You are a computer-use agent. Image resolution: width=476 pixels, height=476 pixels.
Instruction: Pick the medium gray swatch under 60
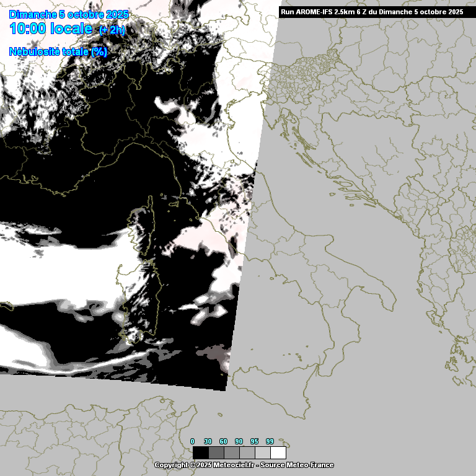point(231,452)
